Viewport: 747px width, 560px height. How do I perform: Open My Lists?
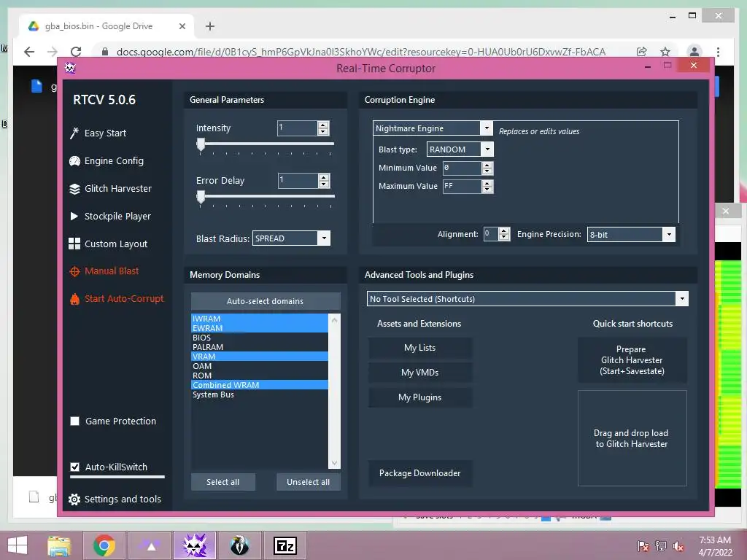tap(419, 348)
